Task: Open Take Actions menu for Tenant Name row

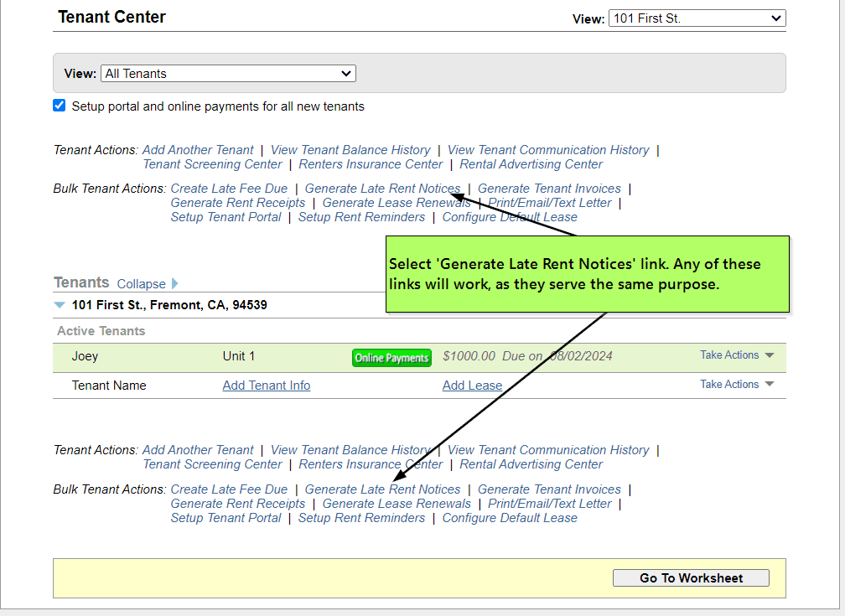Action: coord(736,385)
